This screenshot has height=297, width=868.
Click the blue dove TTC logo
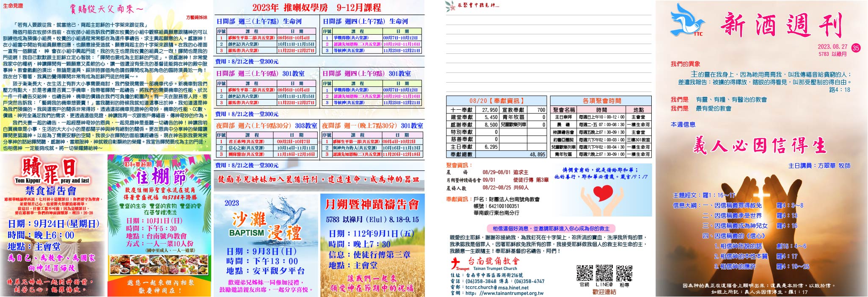(x=687, y=20)
